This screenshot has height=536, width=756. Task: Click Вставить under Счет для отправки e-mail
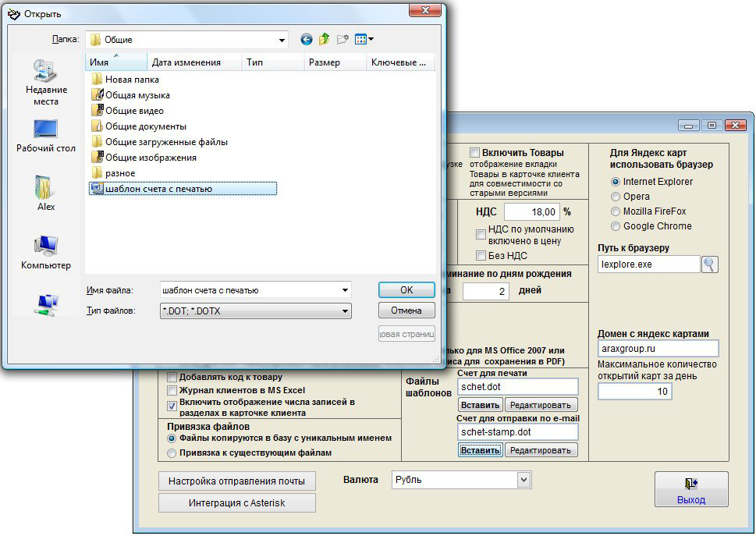480,450
